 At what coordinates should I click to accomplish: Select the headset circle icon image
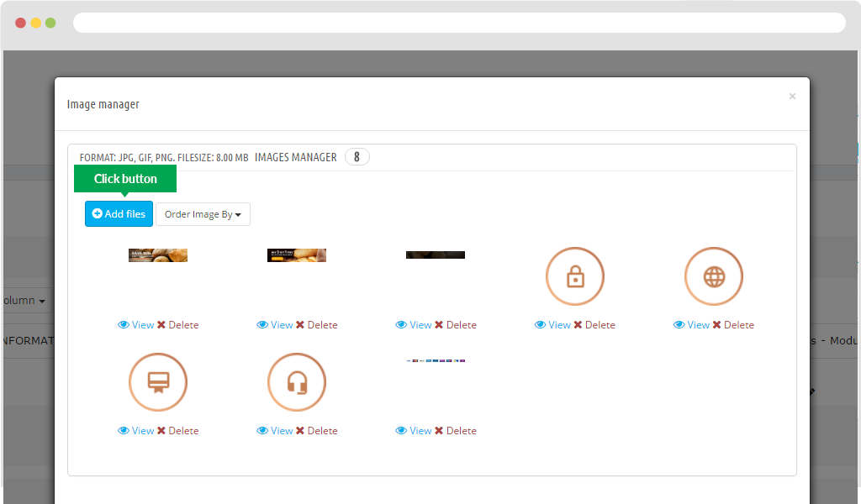point(297,382)
